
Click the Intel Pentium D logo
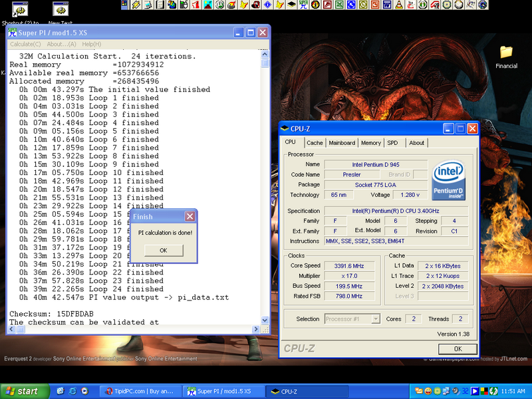(448, 180)
